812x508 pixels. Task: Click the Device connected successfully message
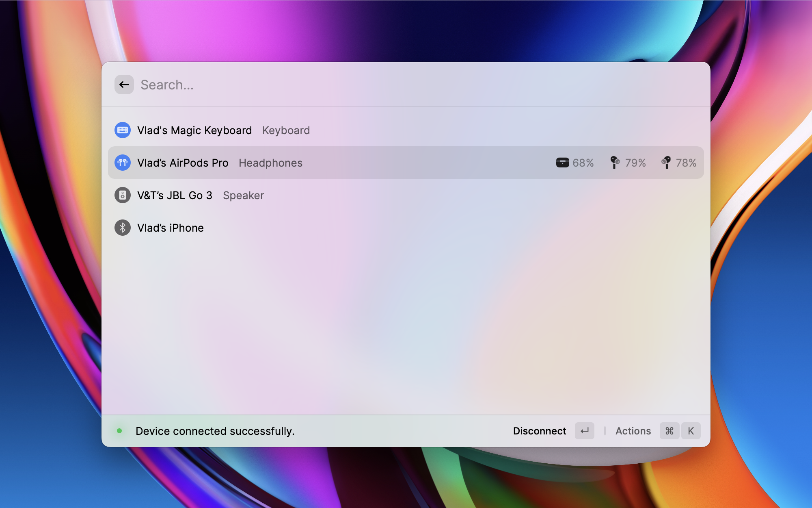coord(215,431)
